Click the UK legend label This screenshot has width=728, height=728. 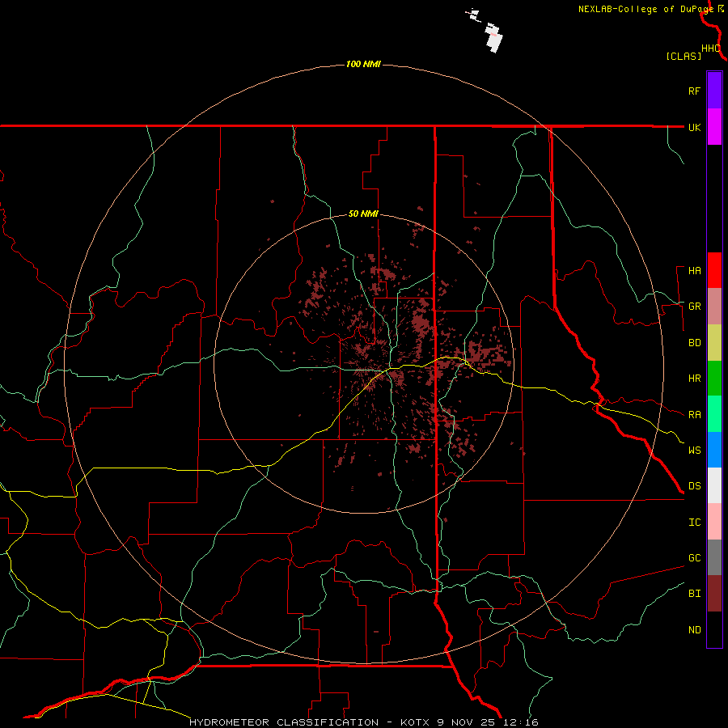click(694, 127)
